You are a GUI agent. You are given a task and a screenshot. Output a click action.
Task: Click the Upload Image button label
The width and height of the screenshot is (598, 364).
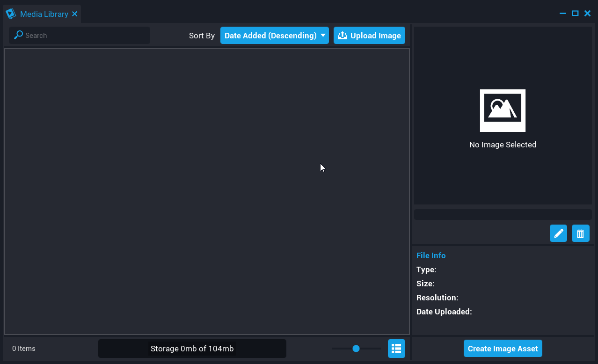pos(375,36)
